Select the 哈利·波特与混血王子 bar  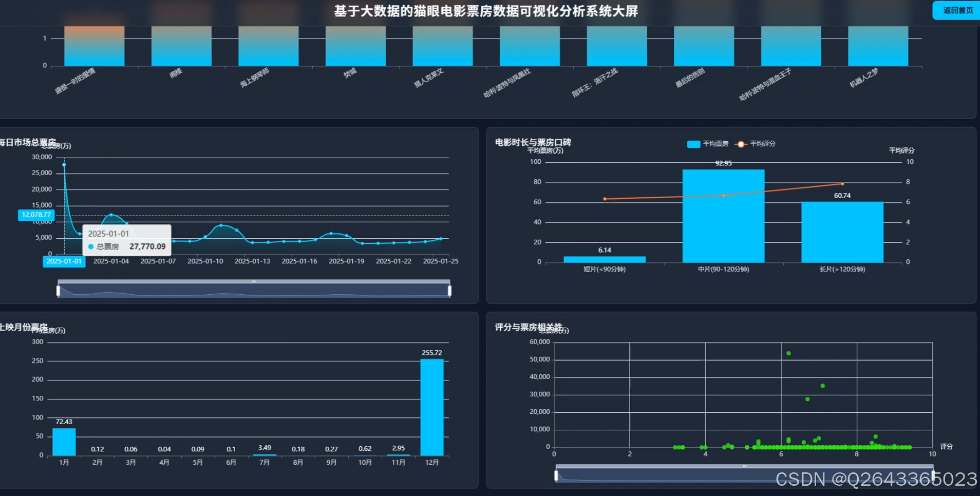791,46
